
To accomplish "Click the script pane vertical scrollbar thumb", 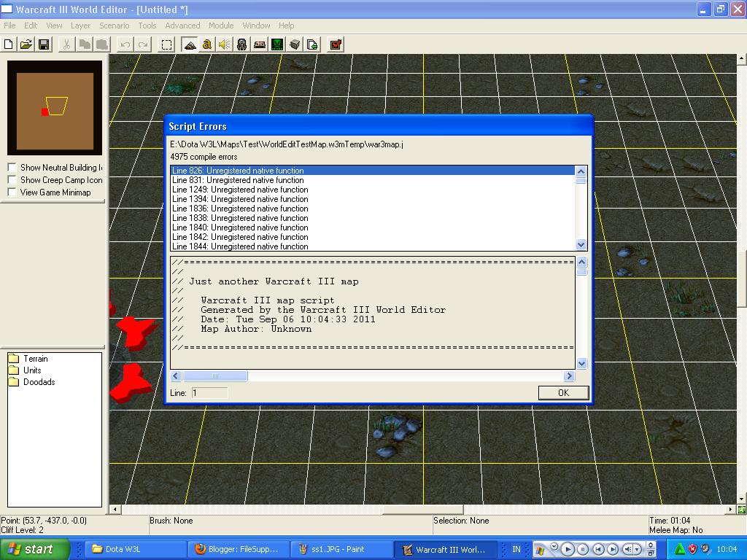I will click(x=581, y=271).
